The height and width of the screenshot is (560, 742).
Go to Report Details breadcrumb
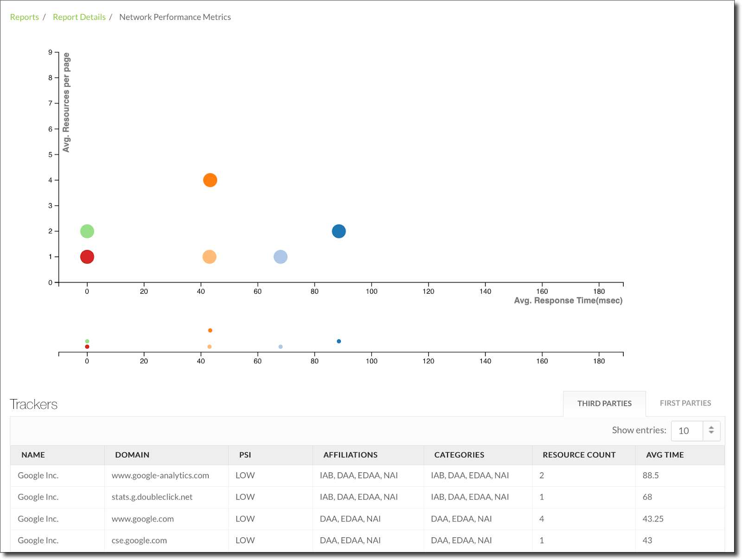pos(79,17)
